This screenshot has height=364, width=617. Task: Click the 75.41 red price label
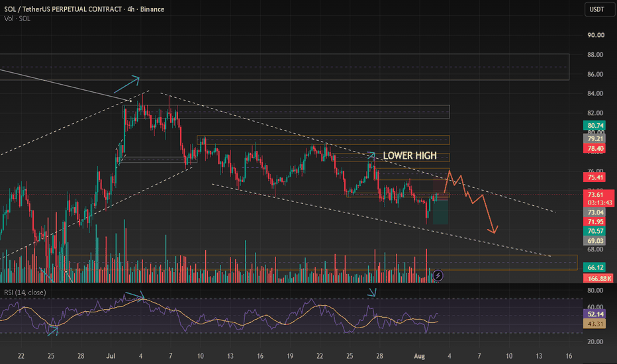pos(595,177)
